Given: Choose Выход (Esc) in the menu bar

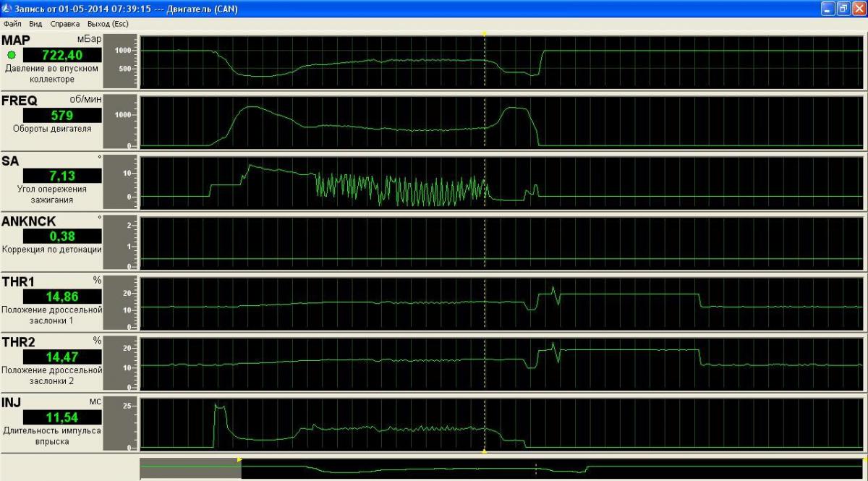Looking at the screenshot, I should coord(108,24).
